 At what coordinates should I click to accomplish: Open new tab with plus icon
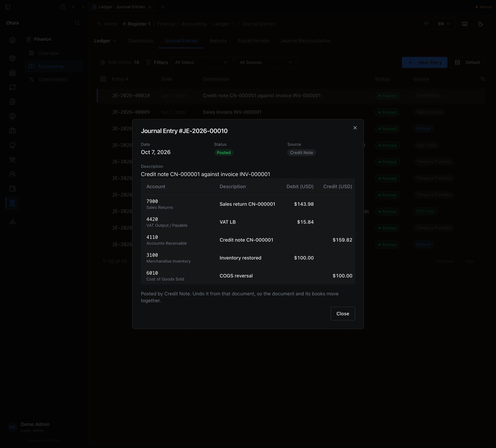click(x=162, y=7)
